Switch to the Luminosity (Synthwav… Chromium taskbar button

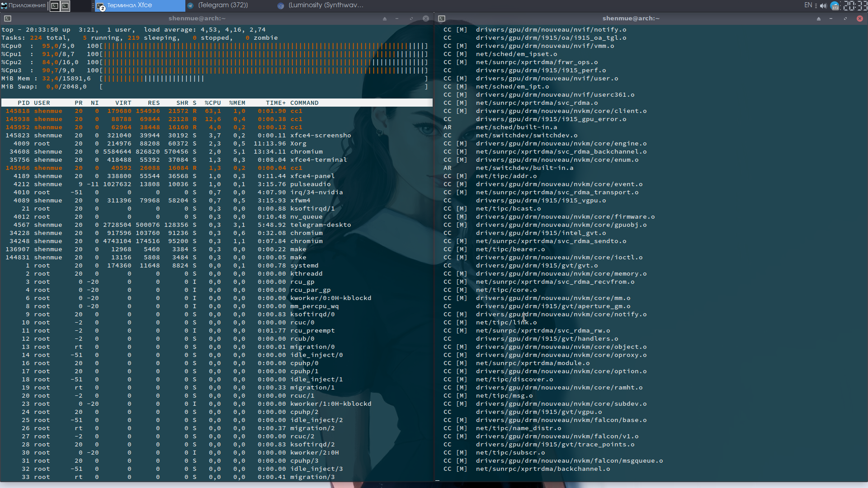point(322,5)
